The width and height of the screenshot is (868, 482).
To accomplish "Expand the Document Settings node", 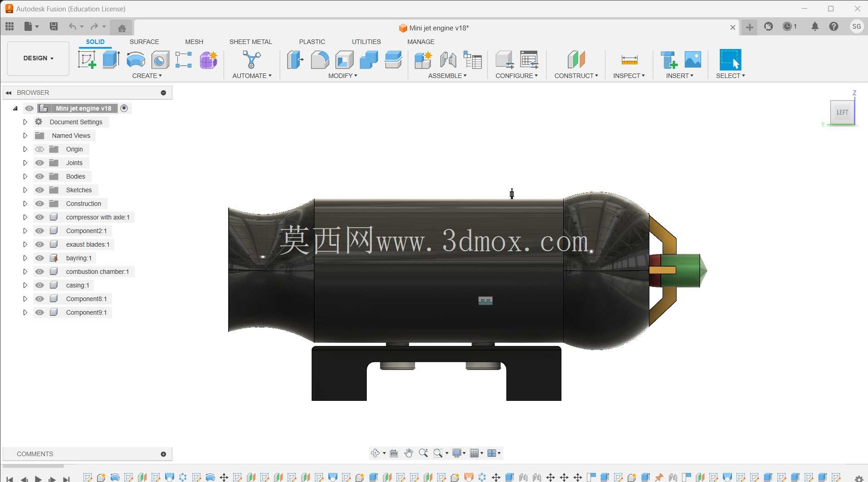I will (x=25, y=122).
